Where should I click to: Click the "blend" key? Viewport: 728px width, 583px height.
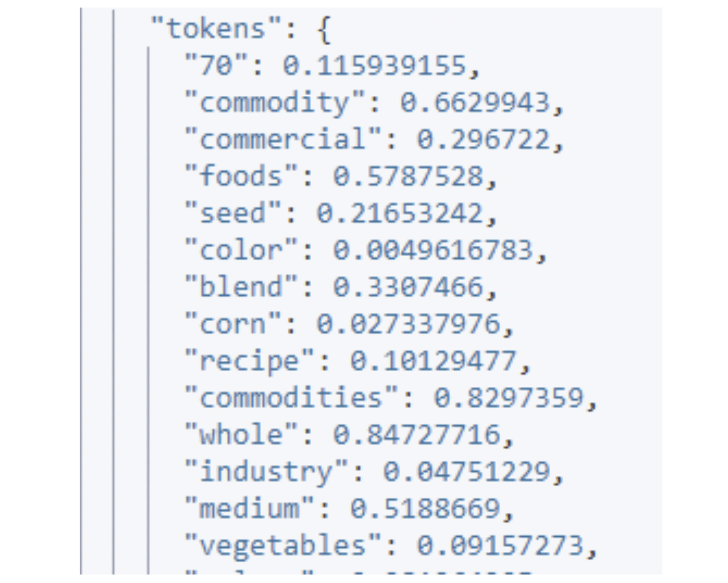(x=241, y=286)
